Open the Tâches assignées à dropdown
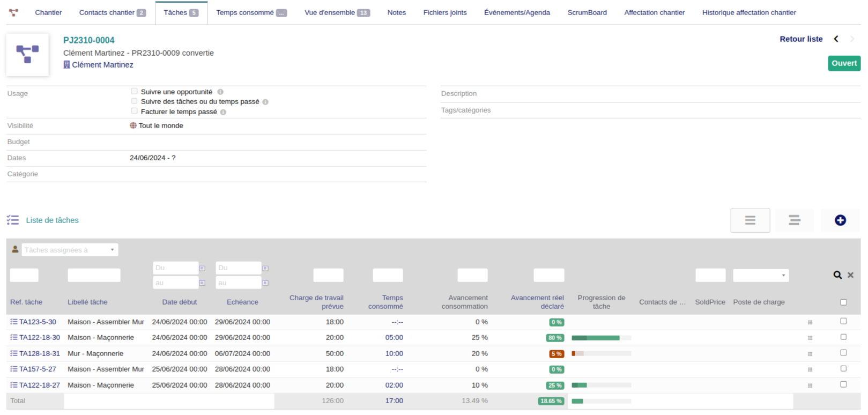Screen dimensions: 868x415 pyautogui.click(x=70, y=250)
